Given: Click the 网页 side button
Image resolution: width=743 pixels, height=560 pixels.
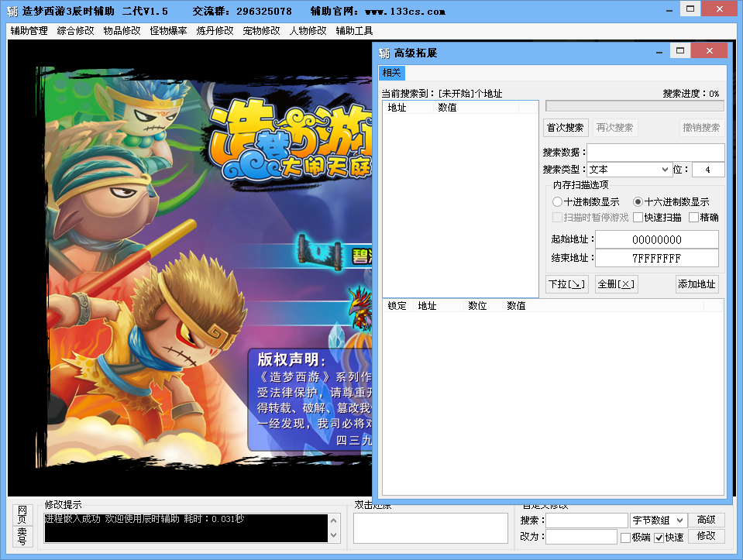Looking at the screenshot, I should (x=22, y=515).
